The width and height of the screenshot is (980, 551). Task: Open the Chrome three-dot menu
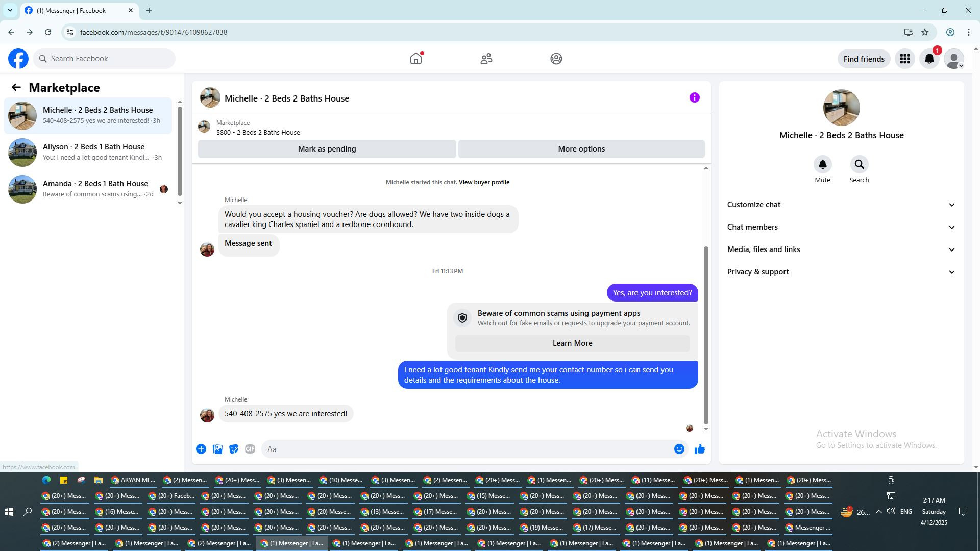[x=969, y=32]
